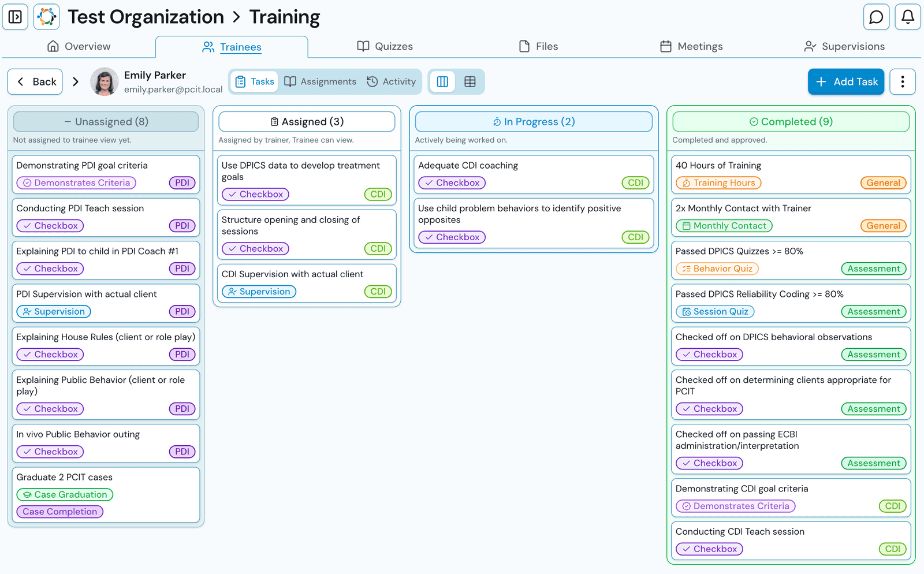Open the Meetings tab
This screenshot has height=574, width=924.
691,46
